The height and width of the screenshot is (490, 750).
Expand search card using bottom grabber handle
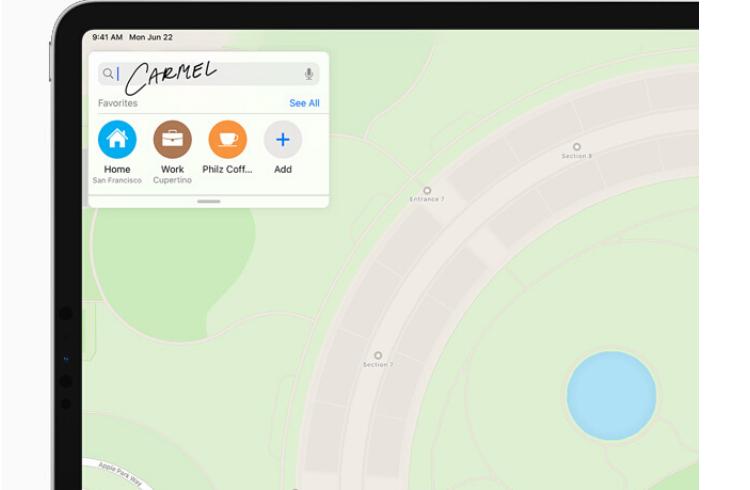click(209, 201)
